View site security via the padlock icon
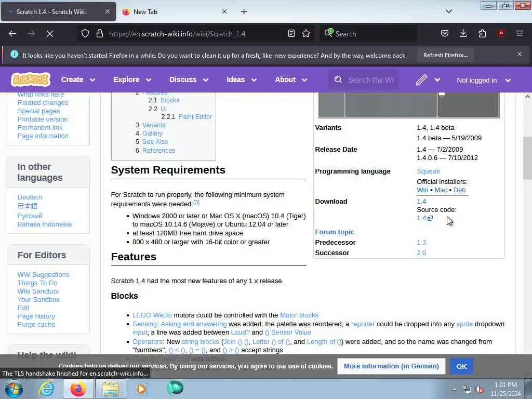Viewport: 532px width, 399px height. [99, 34]
